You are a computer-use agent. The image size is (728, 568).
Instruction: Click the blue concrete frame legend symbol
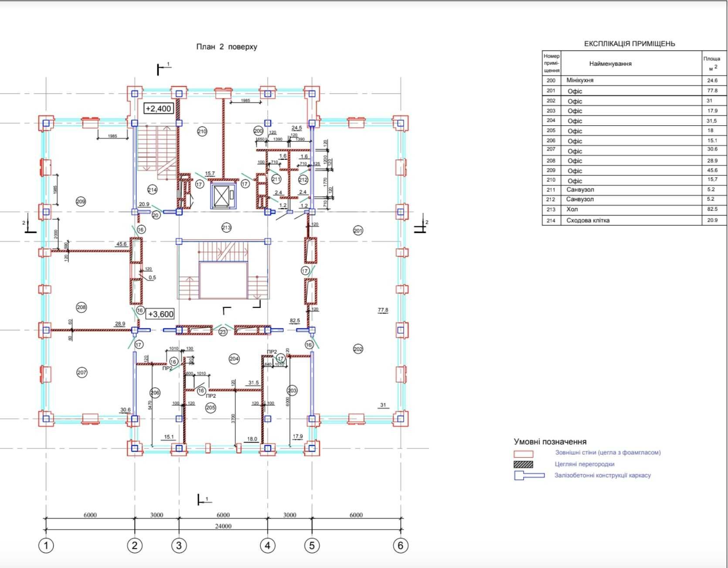529,476
